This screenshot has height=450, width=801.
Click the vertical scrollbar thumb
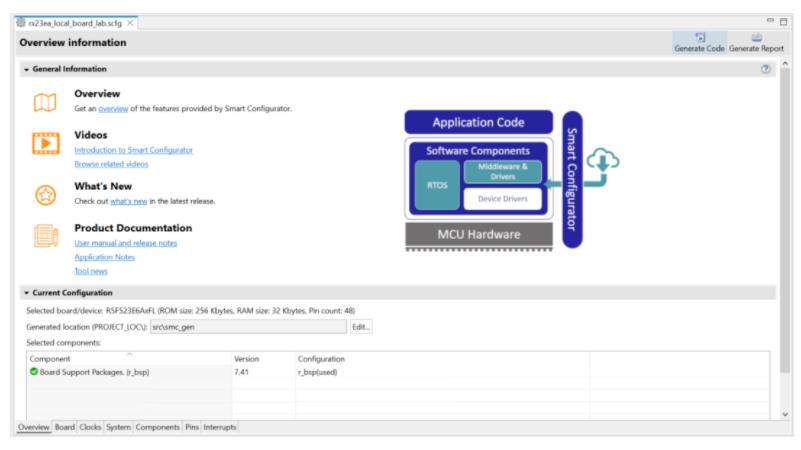click(x=785, y=220)
